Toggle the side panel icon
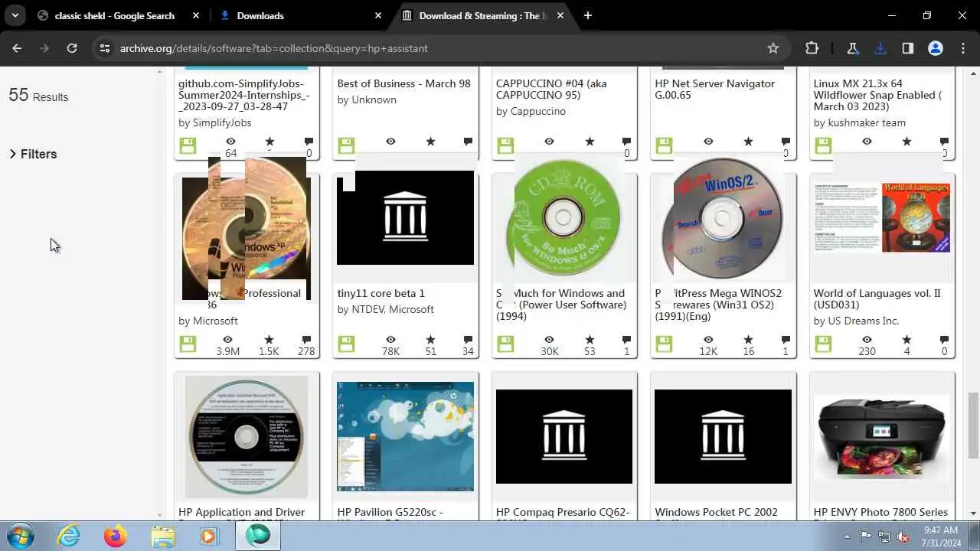 pos(908,48)
